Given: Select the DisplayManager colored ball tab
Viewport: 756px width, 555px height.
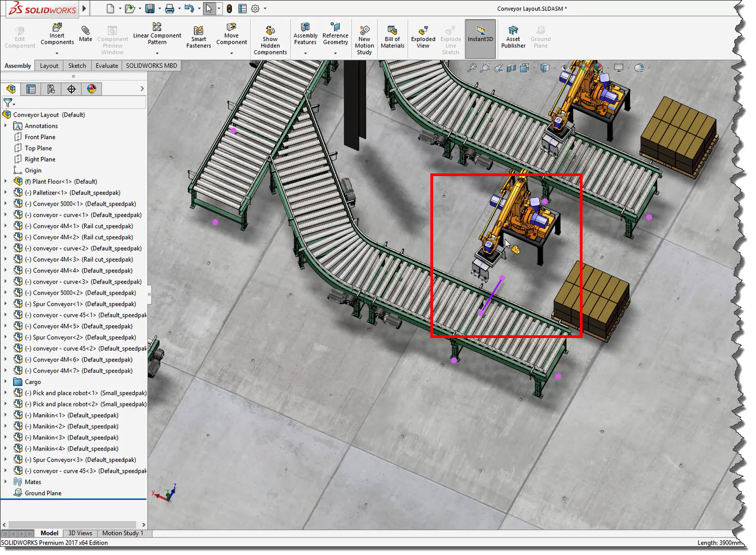Looking at the screenshot, I should 92,88.
